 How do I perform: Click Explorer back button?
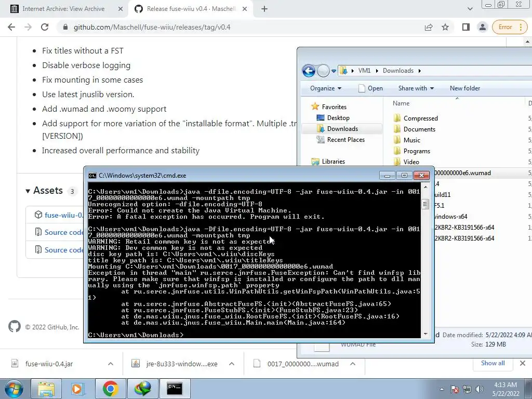coord(309,71)
